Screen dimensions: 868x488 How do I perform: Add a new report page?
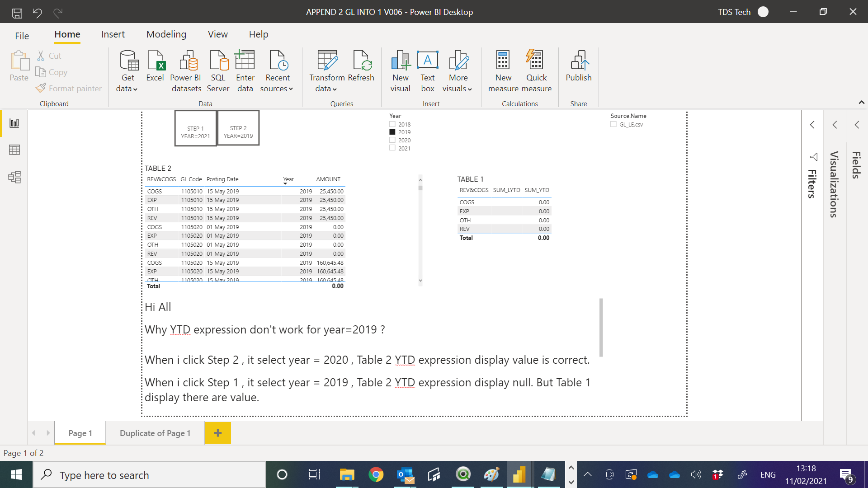pos(218,433)
